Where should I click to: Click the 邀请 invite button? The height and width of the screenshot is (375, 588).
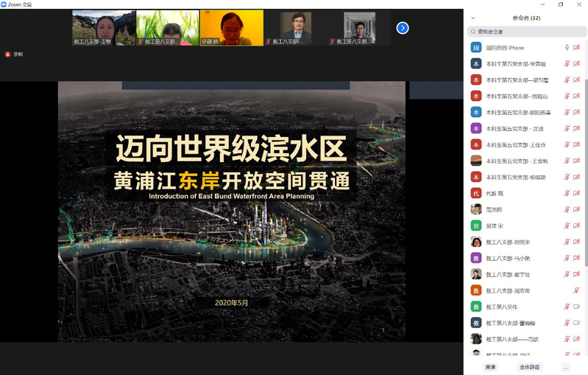tap(490, 367)
